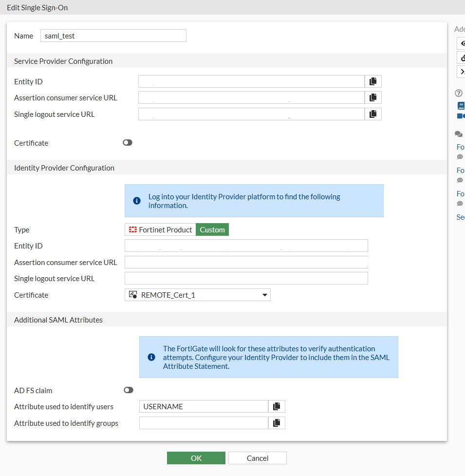Click the Name field containing saml_test
465x476 pixels.
tap(113, 36)
